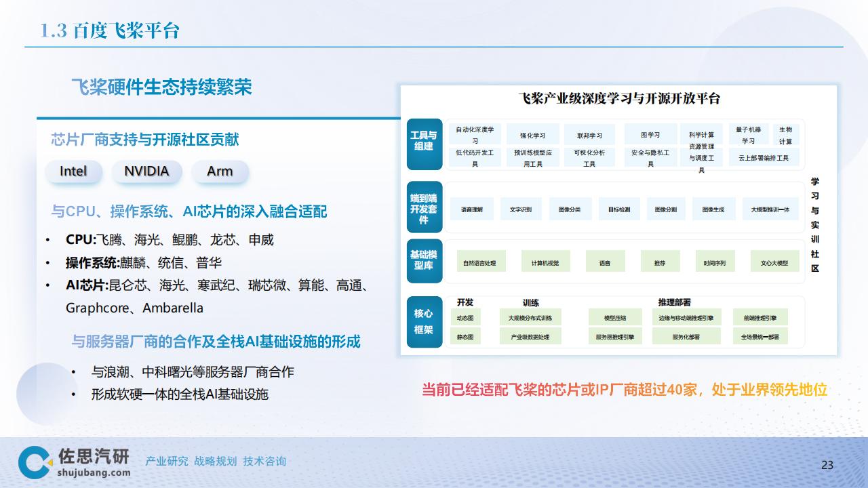Click the 图像分割 module box
The width and height of the screenshot is (868, 488).
[x=666, y=209]
